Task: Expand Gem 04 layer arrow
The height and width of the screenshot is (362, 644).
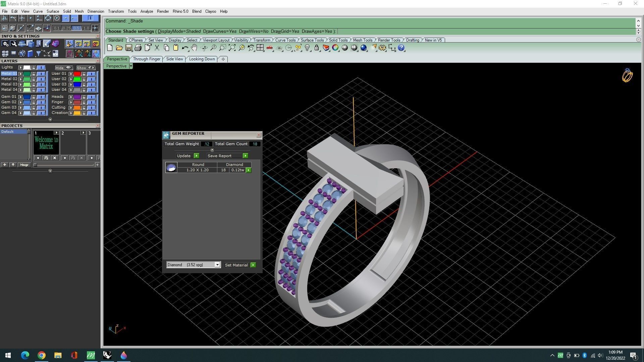Action: (21, 113)
